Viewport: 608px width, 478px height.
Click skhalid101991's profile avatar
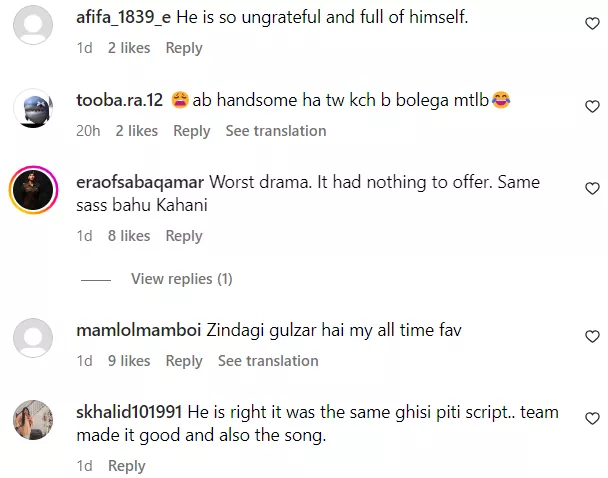tap(36, 421)
